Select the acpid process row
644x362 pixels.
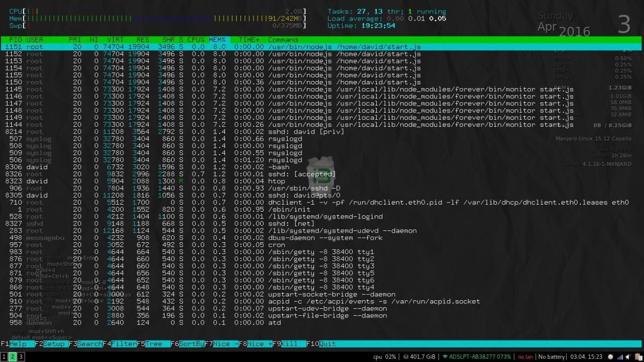322,301
